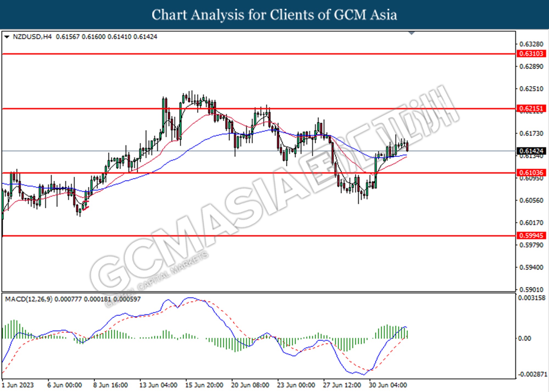Click the 0.61730 price axis value

pos(531,133)
